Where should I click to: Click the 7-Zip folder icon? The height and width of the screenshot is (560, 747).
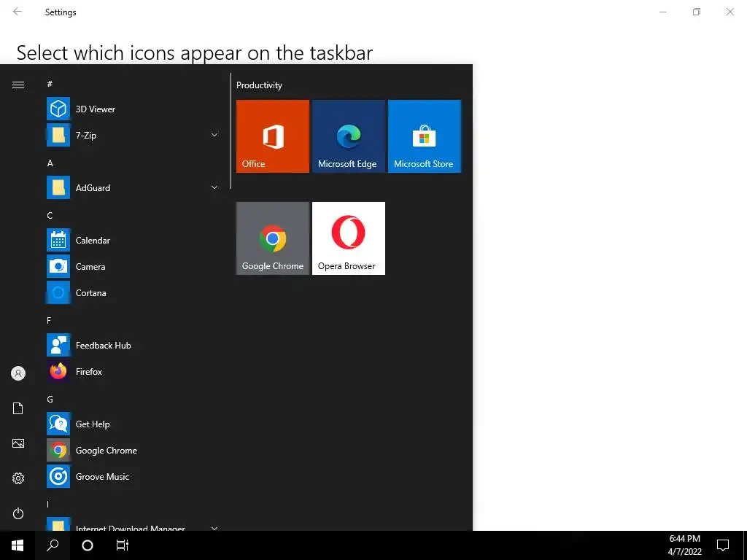[58, 135]
